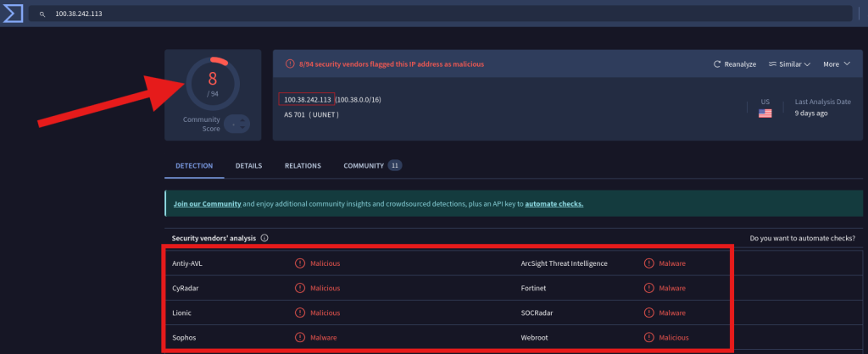
Task: Click the Antiy-AVL vendor name
Action: click(x=187, y=264)
